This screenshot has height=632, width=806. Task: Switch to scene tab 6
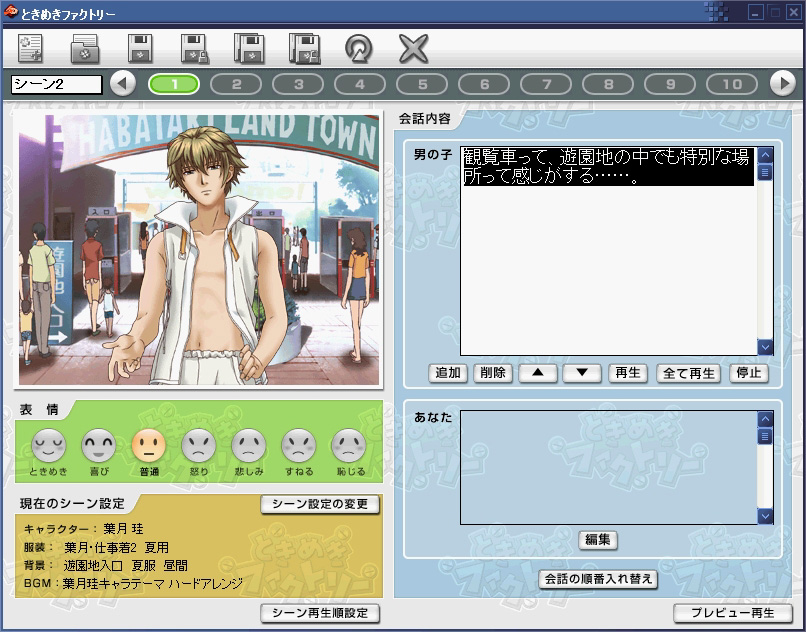484,84
